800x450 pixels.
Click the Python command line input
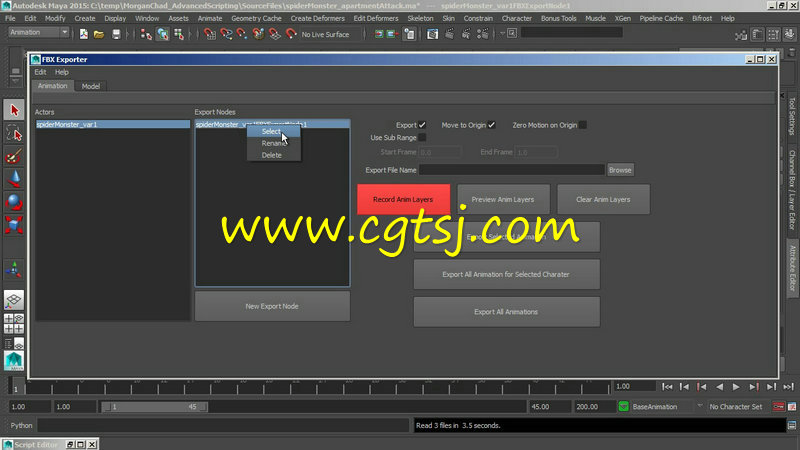pos(223,425)
